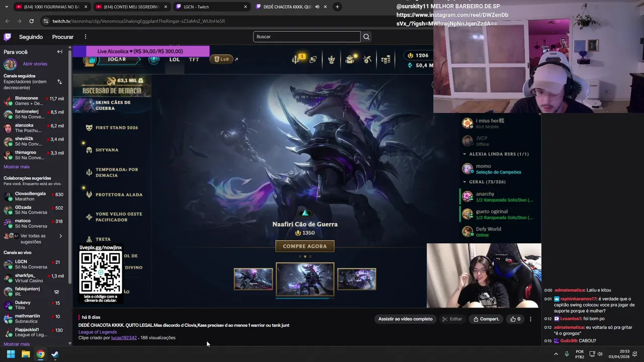Click the browser address bar URL

coord(139,21)
